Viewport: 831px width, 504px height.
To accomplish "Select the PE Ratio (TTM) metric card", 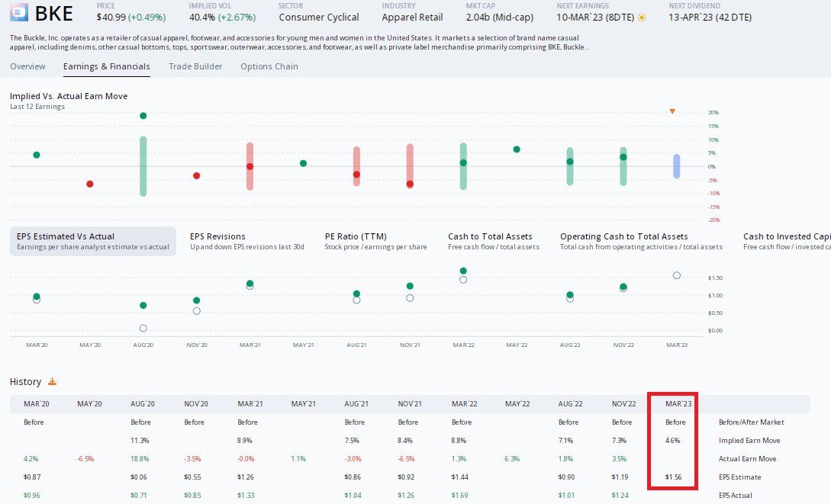I will pyautogui.click(x=375, y=242).
